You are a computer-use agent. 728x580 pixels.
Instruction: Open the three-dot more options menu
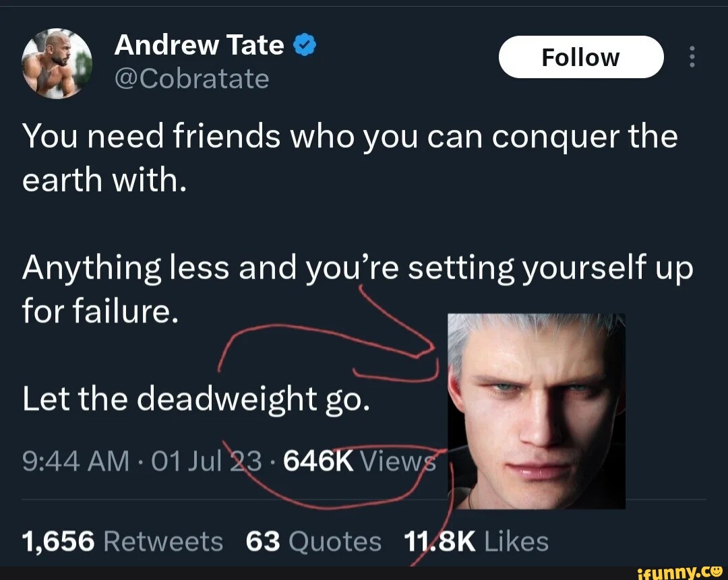click(x=692, y=57)
